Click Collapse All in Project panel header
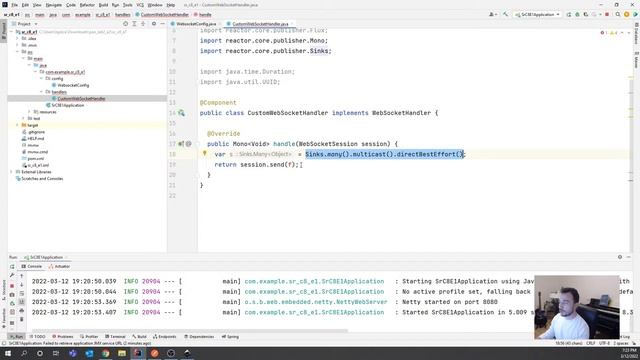 point(143,24)
